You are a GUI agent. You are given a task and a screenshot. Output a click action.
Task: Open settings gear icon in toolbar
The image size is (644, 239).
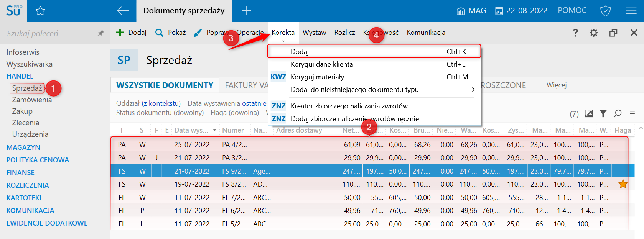594,33
